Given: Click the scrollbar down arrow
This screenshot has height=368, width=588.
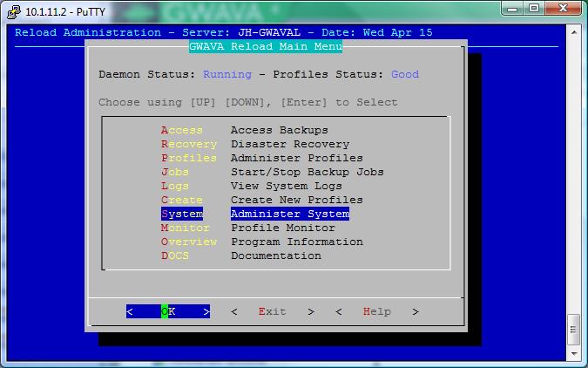Looking at the screenshot, I should (x=574, y=353).
